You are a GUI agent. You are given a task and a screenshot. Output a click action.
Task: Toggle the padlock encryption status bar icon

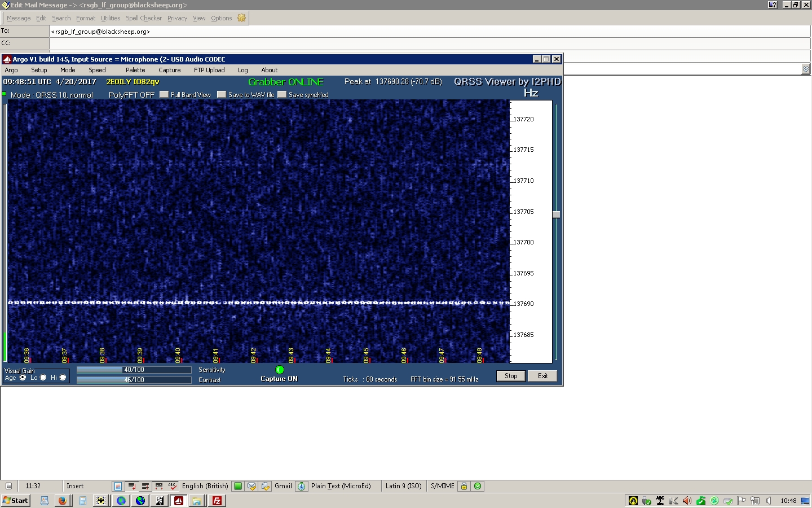(x=464, y=486)
